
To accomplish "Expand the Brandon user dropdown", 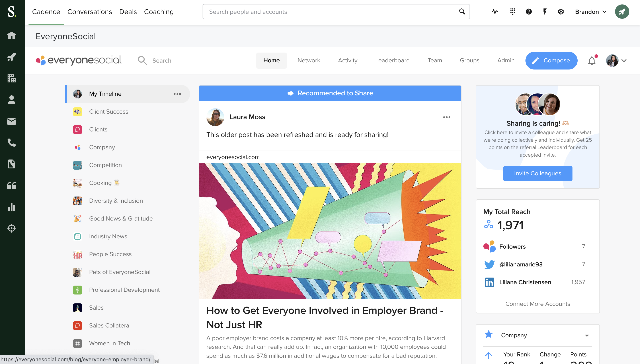I will click(591, 12).
